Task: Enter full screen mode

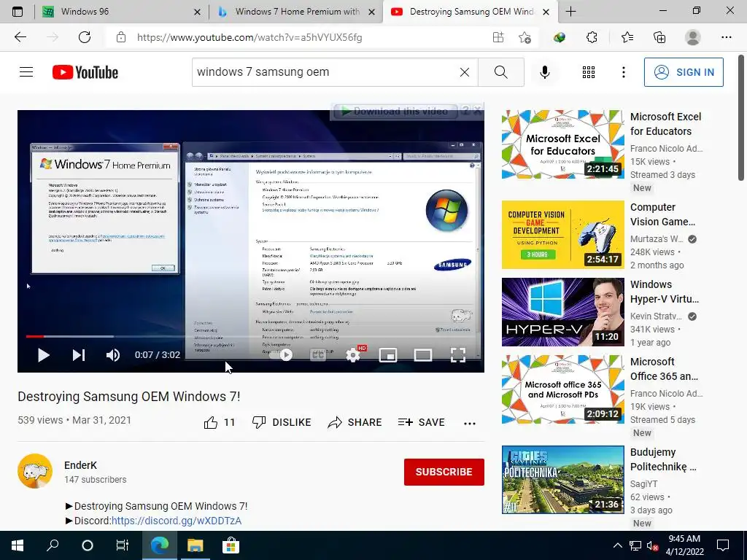Action: click(458, 355)
